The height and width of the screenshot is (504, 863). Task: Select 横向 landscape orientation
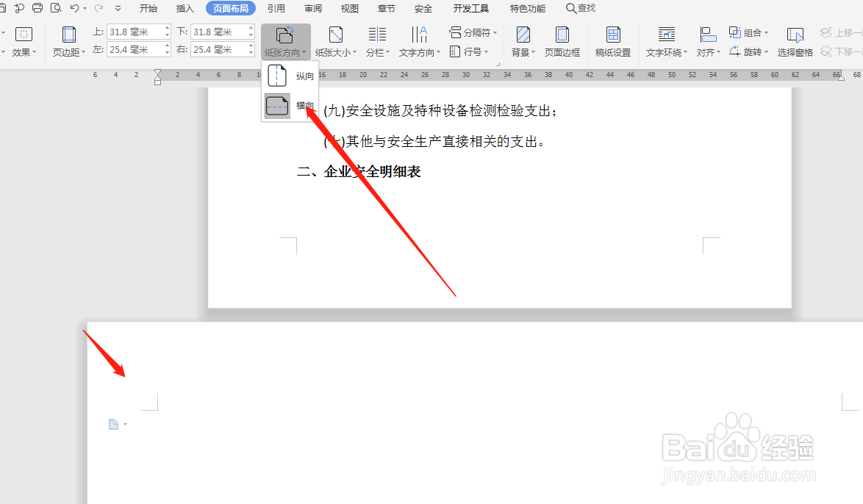[290, 105]
